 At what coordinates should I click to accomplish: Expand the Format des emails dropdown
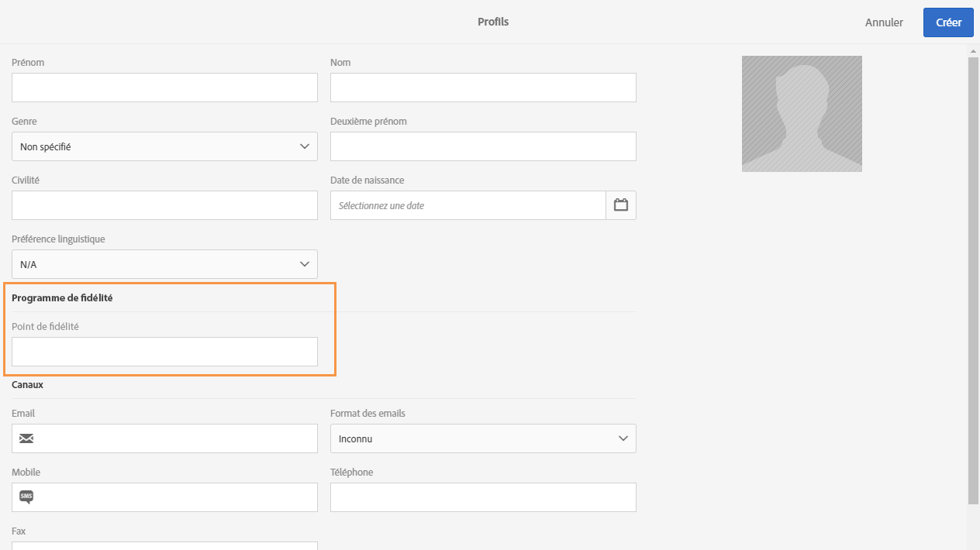point(483,438)
